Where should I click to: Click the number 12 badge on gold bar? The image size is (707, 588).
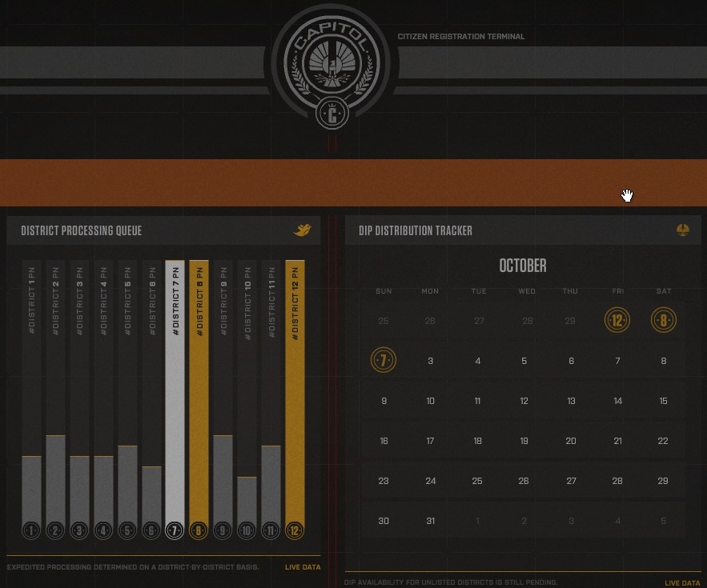(295, 530)
